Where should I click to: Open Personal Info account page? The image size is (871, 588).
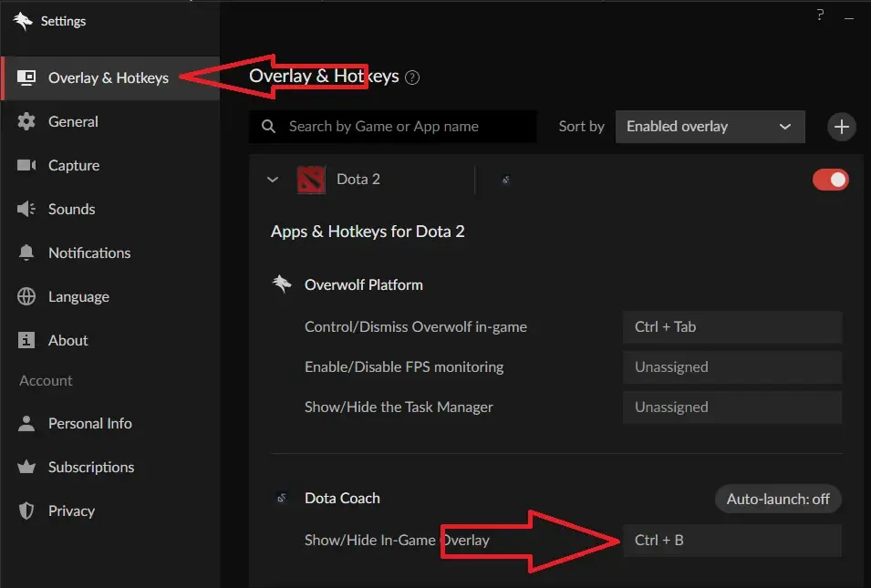point(89,423)
